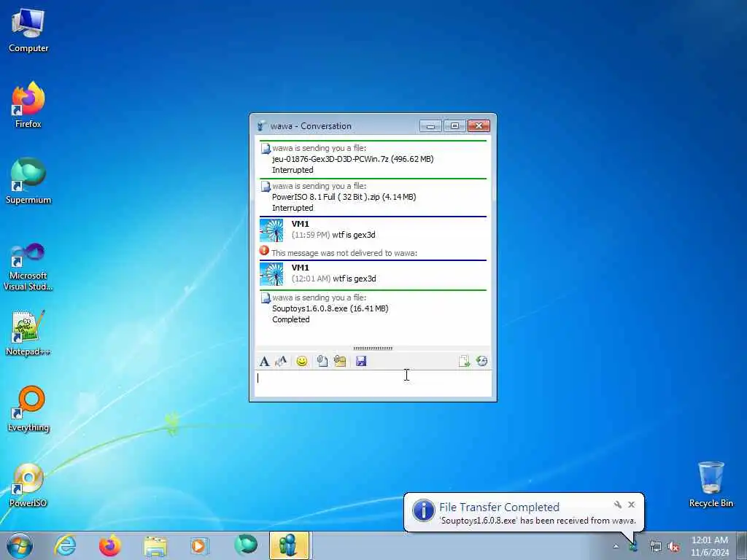Select the PowerISO desktop shortcut
Viewport: 747px width, 560px height.
coord(28,485)
